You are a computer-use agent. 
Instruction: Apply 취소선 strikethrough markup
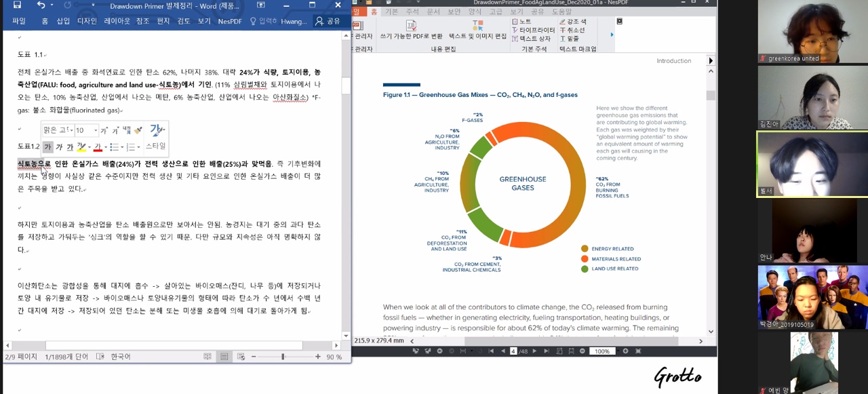pos(572,31)
